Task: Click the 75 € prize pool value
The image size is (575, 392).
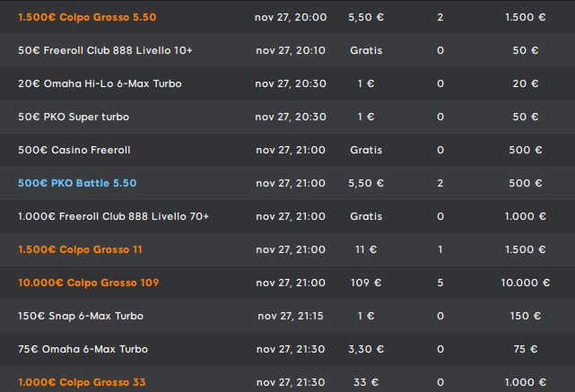Action: click(x=526, y=349)
